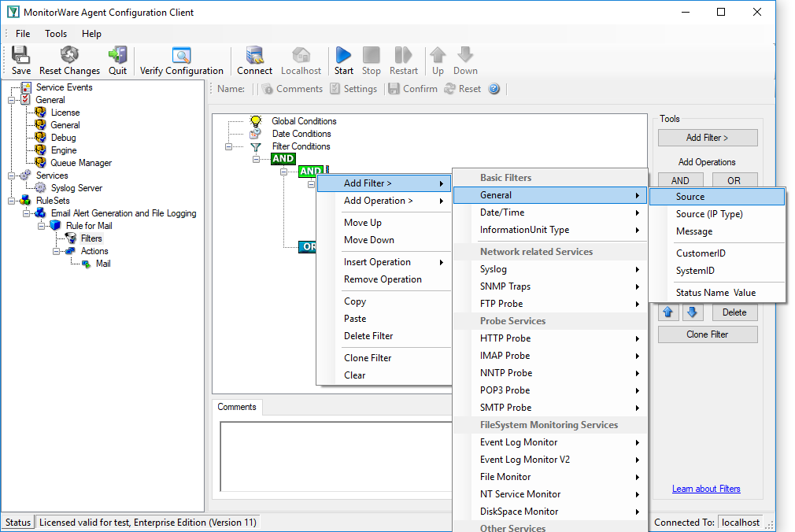Click the Reset toolbar button
Image resolution: width=795 pixels, height=532 pixels.
pos(462,89)
